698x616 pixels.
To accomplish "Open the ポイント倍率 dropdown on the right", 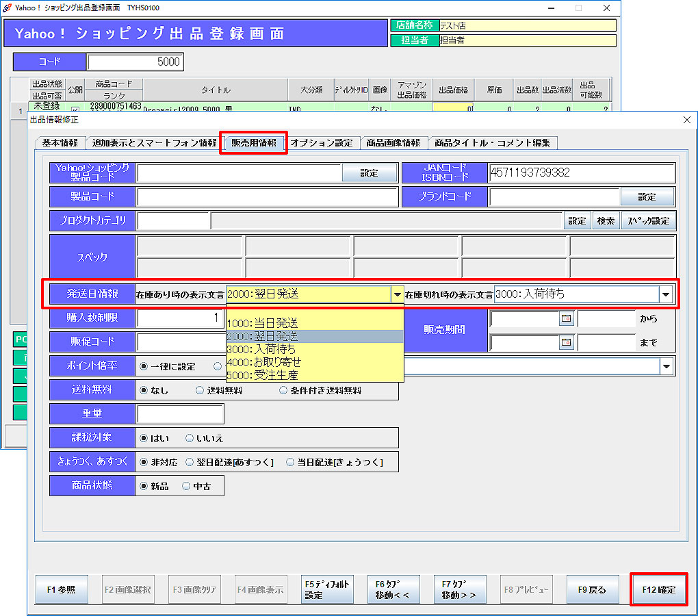I will pos(666,365).
